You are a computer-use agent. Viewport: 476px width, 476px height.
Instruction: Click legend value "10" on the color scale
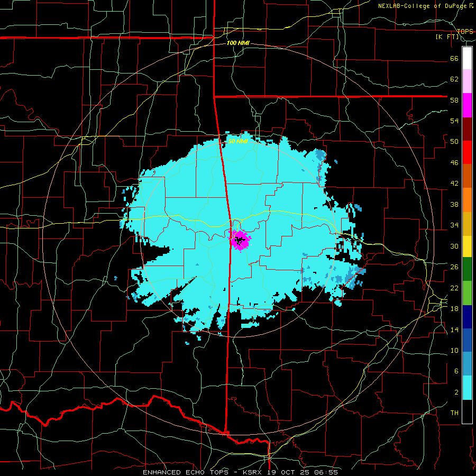tap(454, 350)
